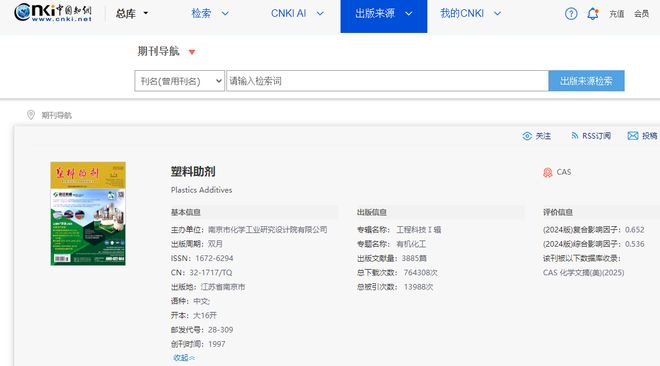Click the 出版信息 section header

click(x=372, y=212)
